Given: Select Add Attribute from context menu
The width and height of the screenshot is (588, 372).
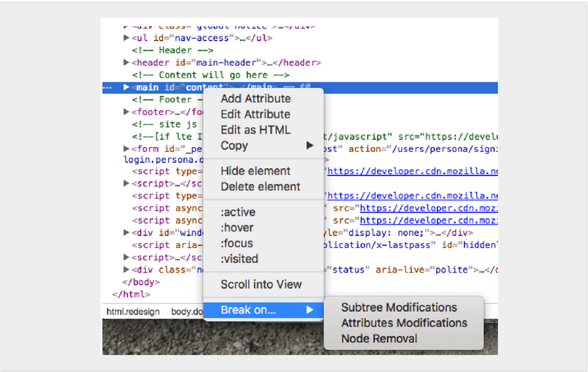Looking at the screenshot, I should (256, 99).
